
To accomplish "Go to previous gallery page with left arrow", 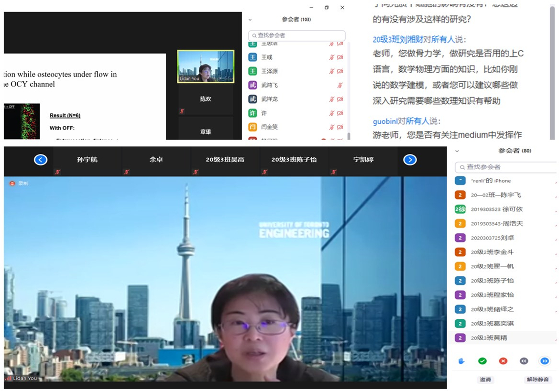I will (41, 160).
